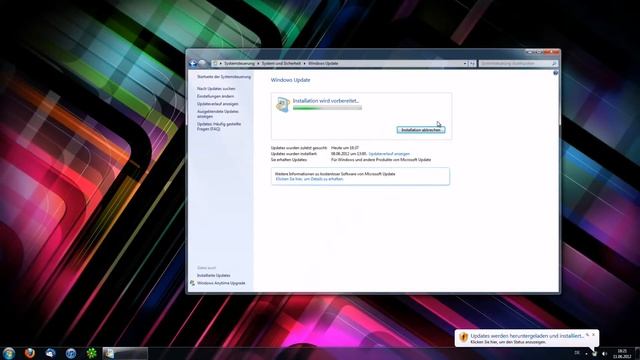Expand the arrow after System und Sicherheit
The width and height of the screenshot is (640, 360).
(304, 64)
